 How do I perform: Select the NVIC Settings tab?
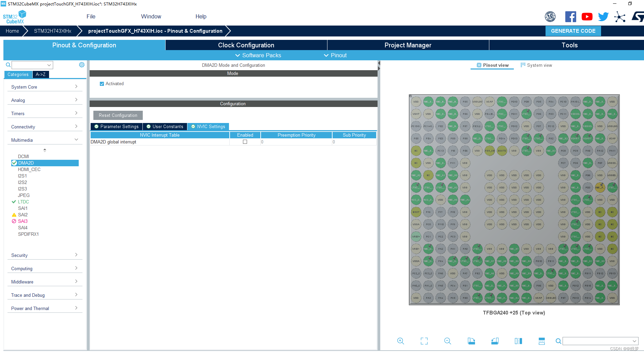pyautogui.click(x=208, y=126)
